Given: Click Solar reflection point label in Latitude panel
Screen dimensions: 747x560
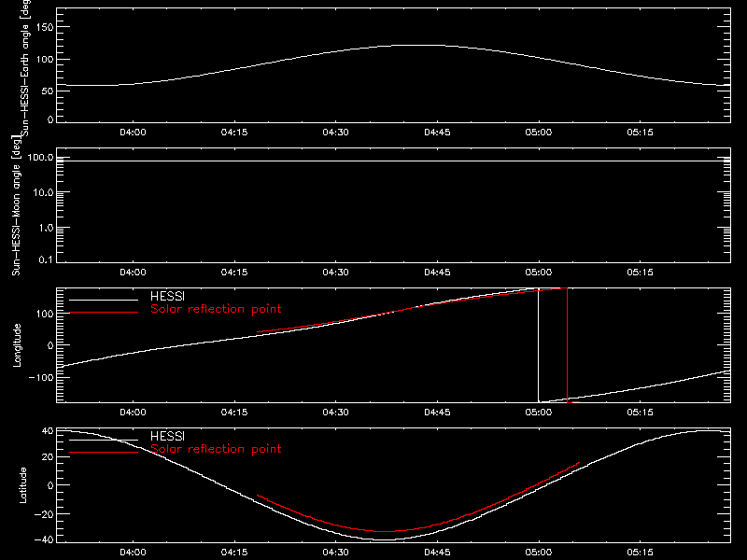Looking at the screenshot, I should coord(216,449).
